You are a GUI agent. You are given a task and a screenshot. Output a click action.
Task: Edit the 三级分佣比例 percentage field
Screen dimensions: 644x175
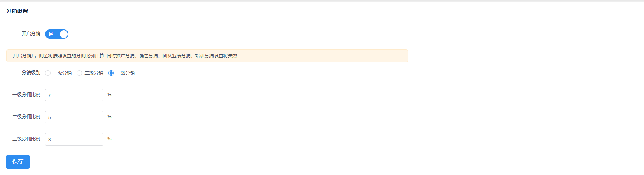(74, 139)
